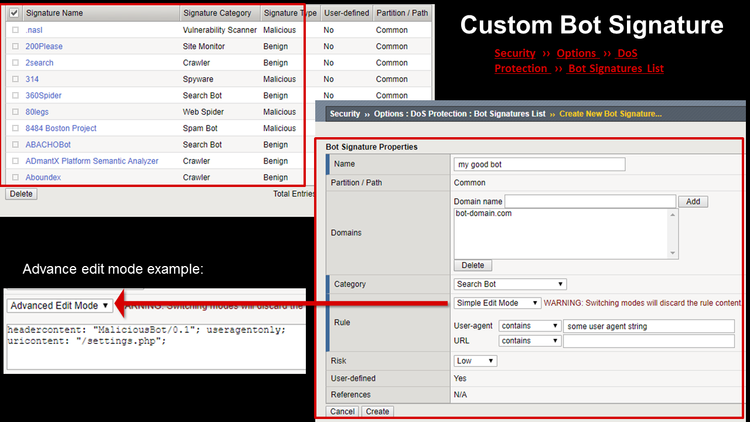Click 'Web Spider' category cell
The width and height of the screenshot is (750, 422).
[203, 111]
